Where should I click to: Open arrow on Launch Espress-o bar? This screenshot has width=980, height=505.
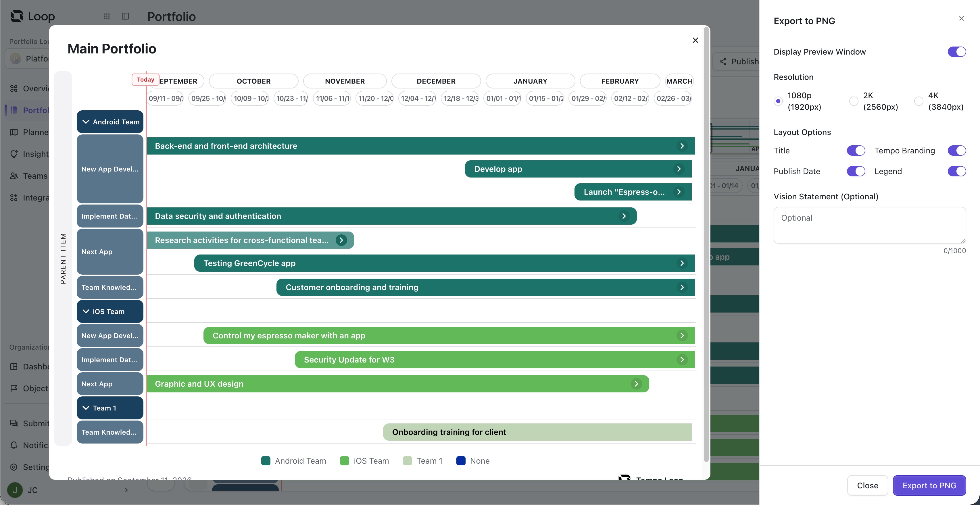(679, 192)
